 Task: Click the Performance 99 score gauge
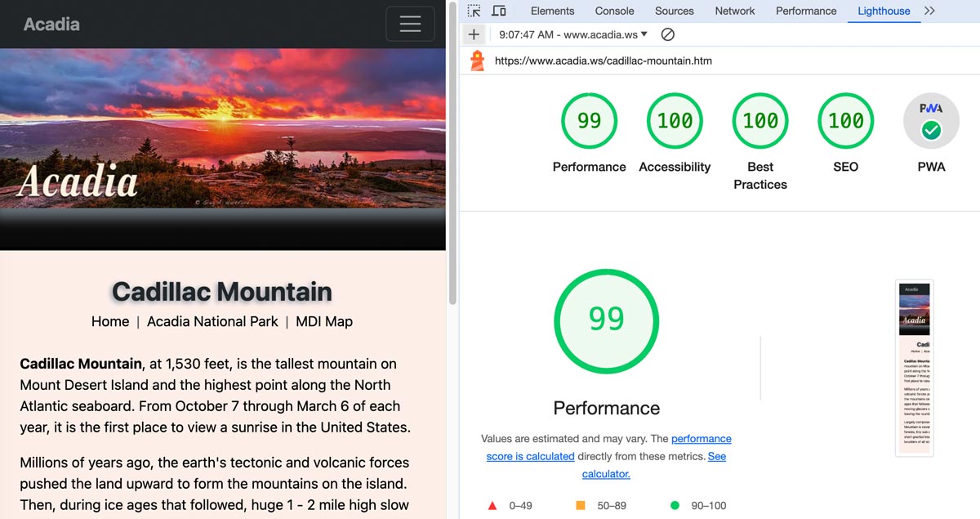[x=589, y=121]
